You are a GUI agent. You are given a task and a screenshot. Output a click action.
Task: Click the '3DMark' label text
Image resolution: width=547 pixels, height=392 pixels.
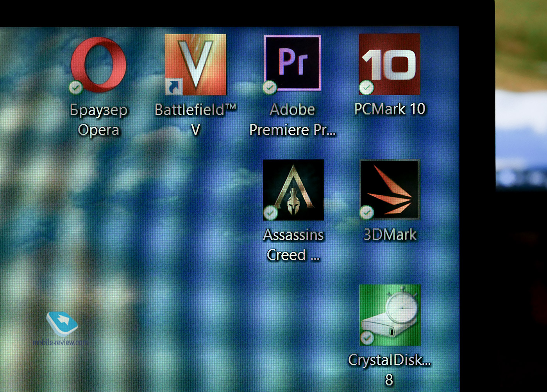tap(390, 235)
